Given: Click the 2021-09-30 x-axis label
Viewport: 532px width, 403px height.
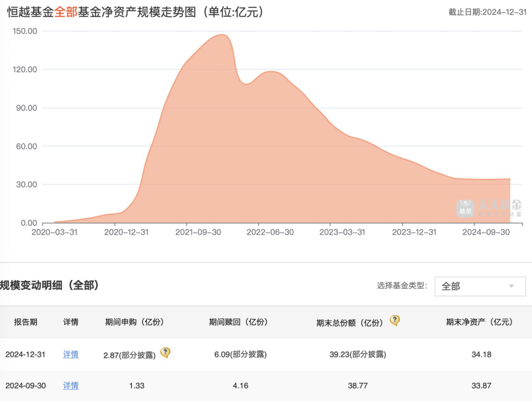Looking at the screenshot, I should 197,232.
